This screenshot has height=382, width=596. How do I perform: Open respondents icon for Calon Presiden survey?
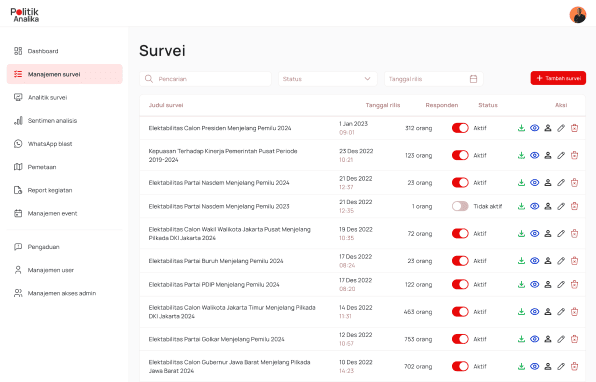pyautogui.click(x=548, y=128)
